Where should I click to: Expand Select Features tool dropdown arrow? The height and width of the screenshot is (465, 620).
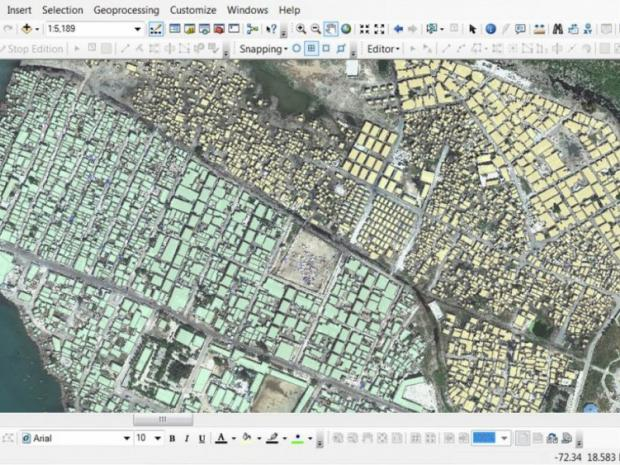[x=442, y=29]
